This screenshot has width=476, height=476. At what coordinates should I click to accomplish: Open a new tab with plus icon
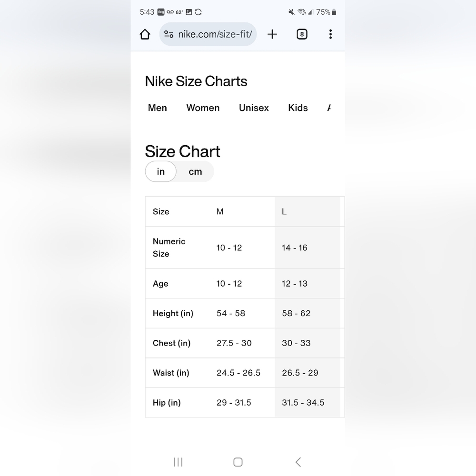[272, 34]
